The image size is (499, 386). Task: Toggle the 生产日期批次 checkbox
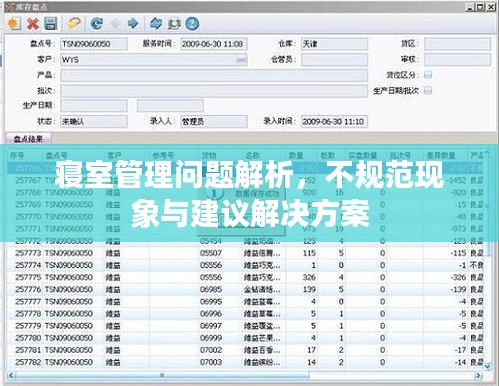(428, 90)
